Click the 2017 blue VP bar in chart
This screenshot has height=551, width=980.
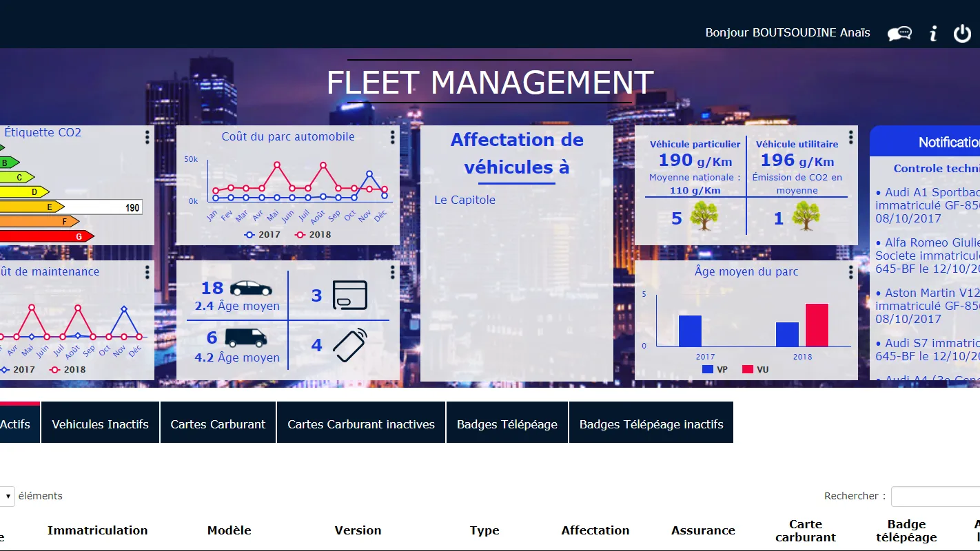[x=690, y=331]
